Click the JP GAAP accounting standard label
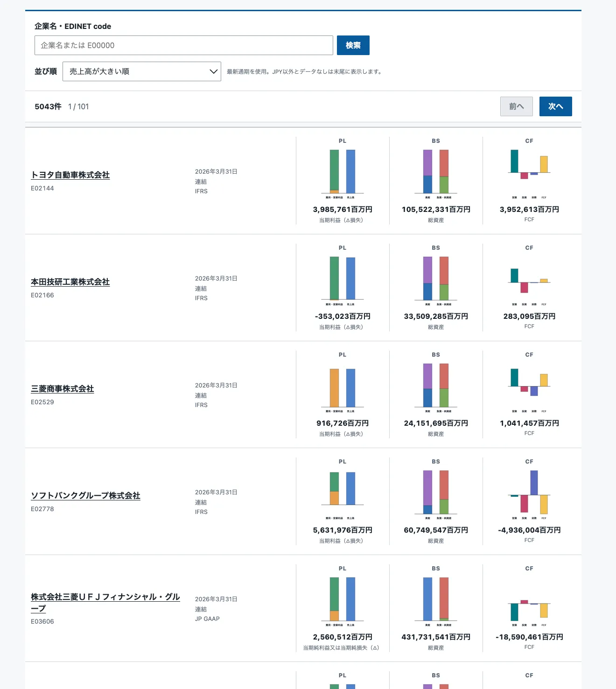This screenshot has height=689, width=616. (x=207, y=619)
